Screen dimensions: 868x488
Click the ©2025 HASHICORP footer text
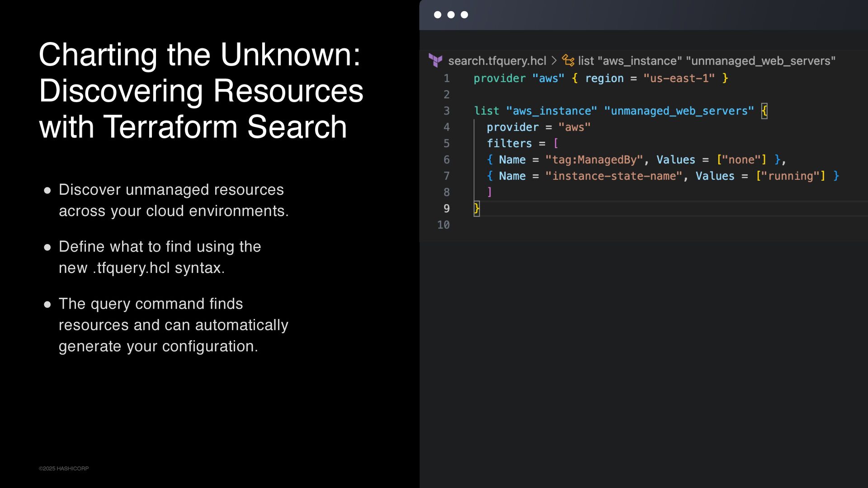pyautogui.click(x=64, y=469)
